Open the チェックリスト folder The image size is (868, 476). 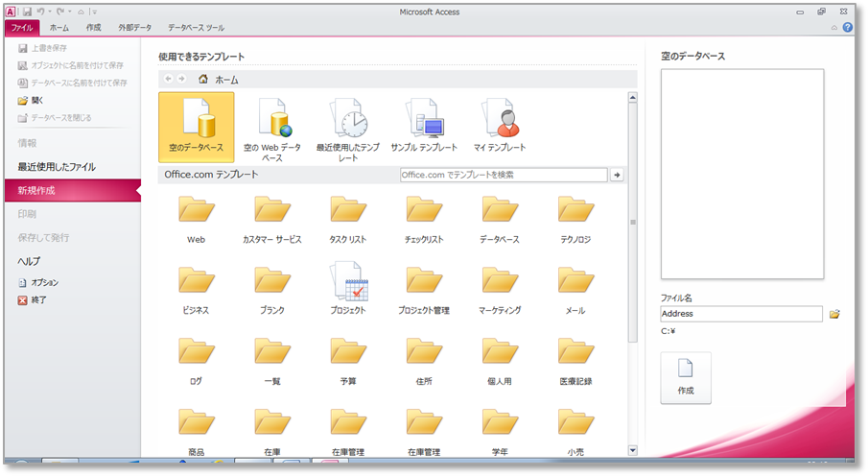[424, 220]
